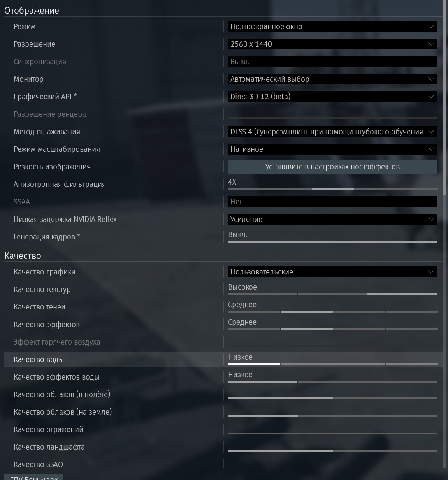Open the Графический API Direct3D 12 dropdown
This screenshot has width=448, height=480.
click(x=332, y=97)
